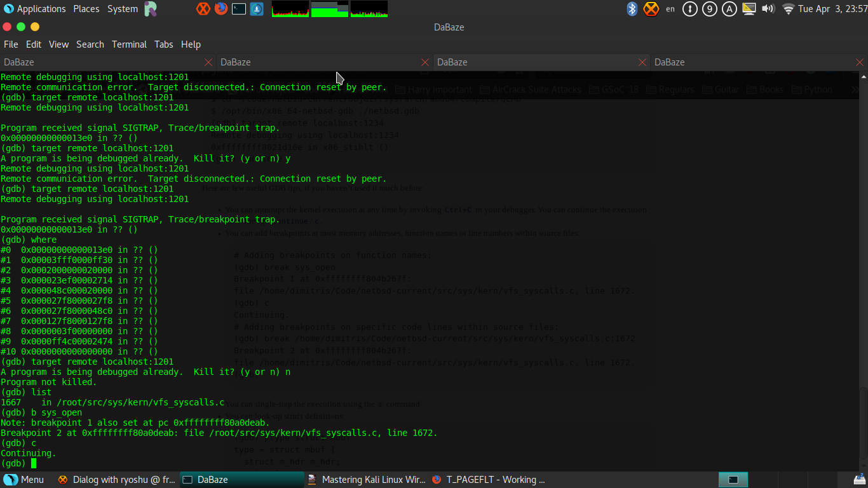Image resolution: width=868 pixels, height=488 pixels.
Task: Open the CPU usage monitor graph
Action: (290, 9)
